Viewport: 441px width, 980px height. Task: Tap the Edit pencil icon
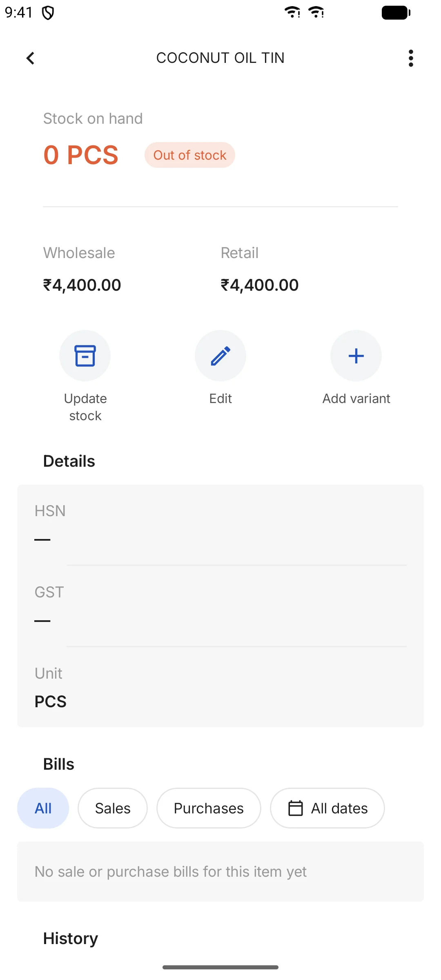(220, 356)
